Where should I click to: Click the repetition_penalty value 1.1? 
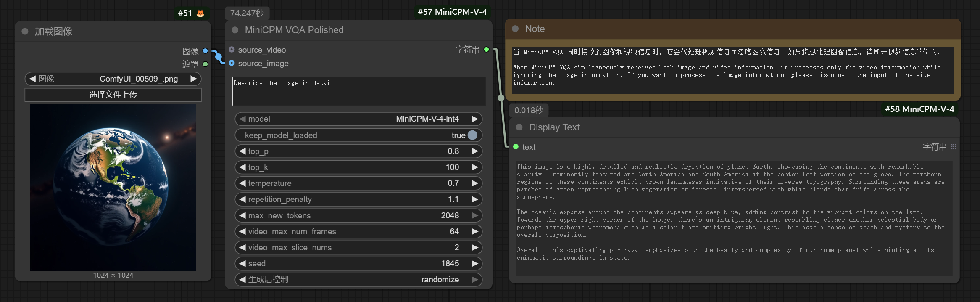[x=453, y=199]
